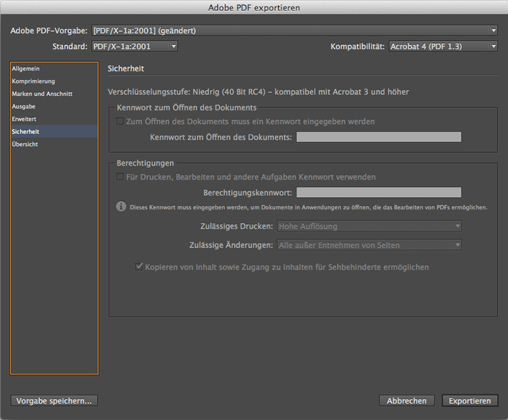Open the Adobe PDF-Vorgabe preset dropdown

pyautogui.click(x=295, y=31)
